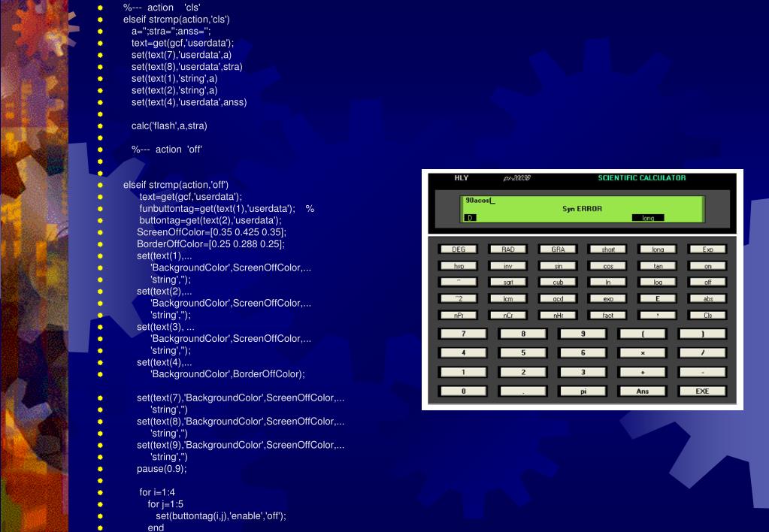
Task: Click the pi button
Action: (583, 391)
